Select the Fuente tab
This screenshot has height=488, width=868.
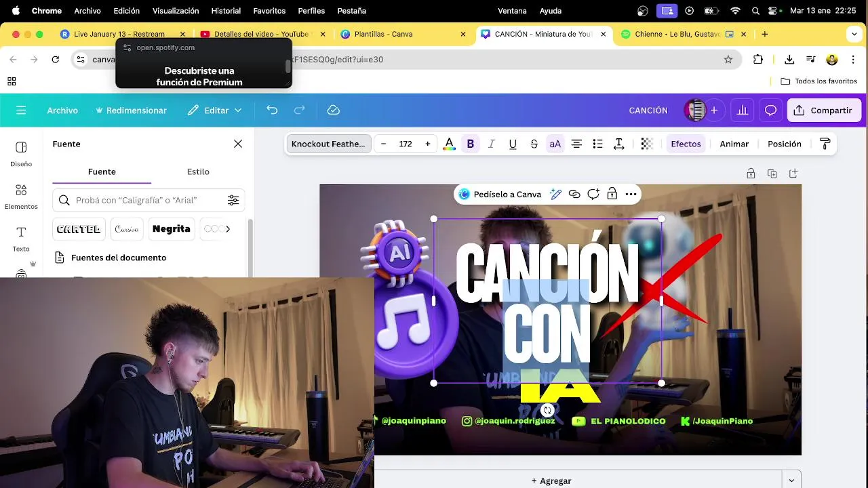coord(102,171)
